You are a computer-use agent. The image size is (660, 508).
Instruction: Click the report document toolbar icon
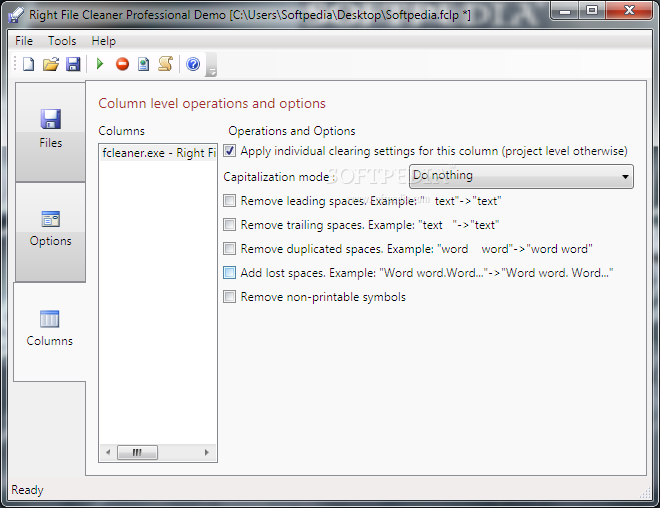(144, 64)
